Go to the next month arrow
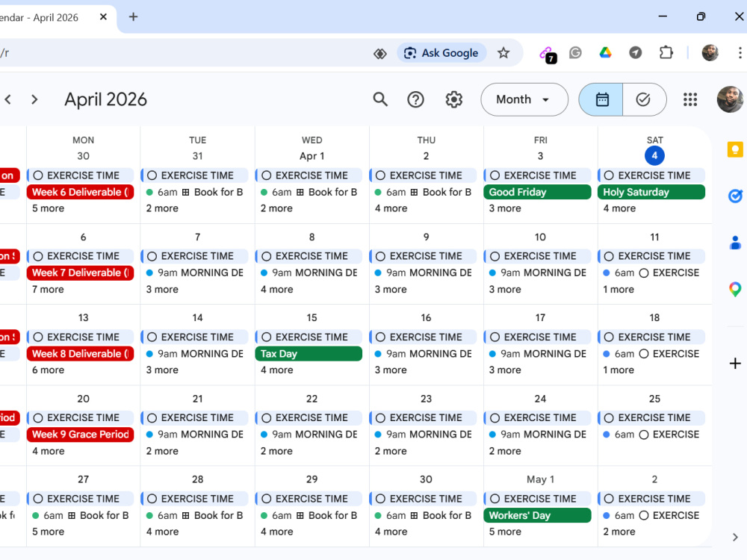The image size is (747, 560). click(34, 99)
